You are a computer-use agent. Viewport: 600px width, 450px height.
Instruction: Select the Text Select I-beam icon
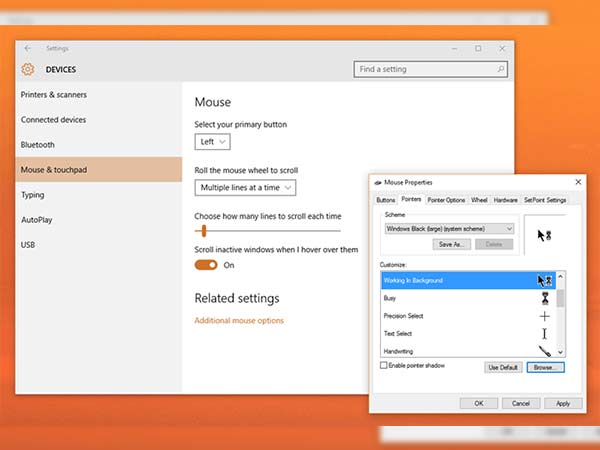(544, 333)
